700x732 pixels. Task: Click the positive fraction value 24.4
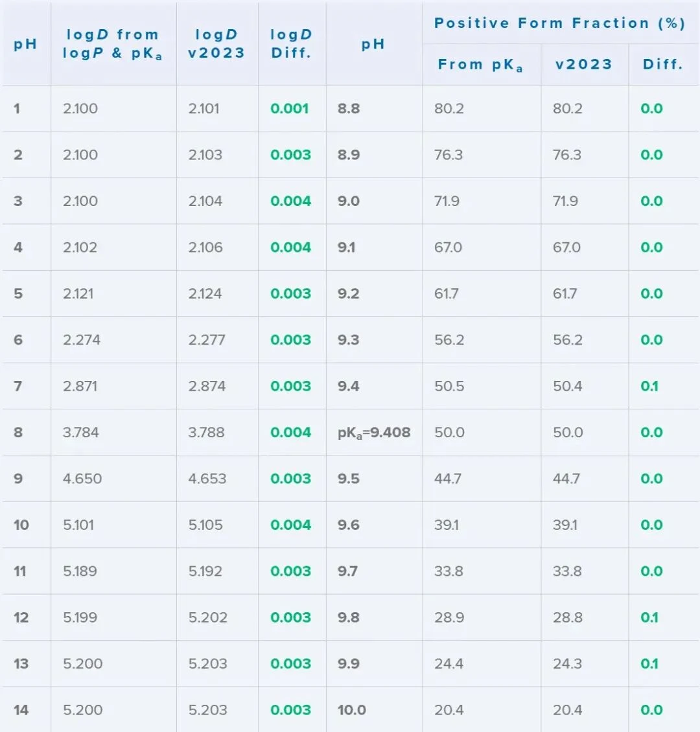click(449, 663)
